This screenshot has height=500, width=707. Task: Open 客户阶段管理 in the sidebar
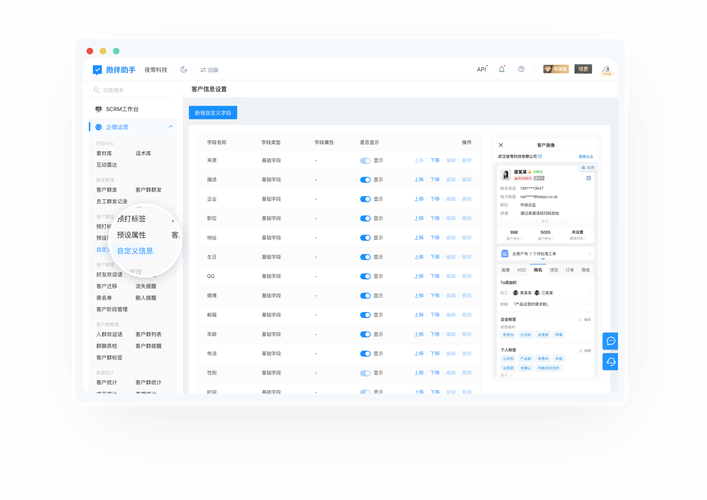click(x=112, y=309)
